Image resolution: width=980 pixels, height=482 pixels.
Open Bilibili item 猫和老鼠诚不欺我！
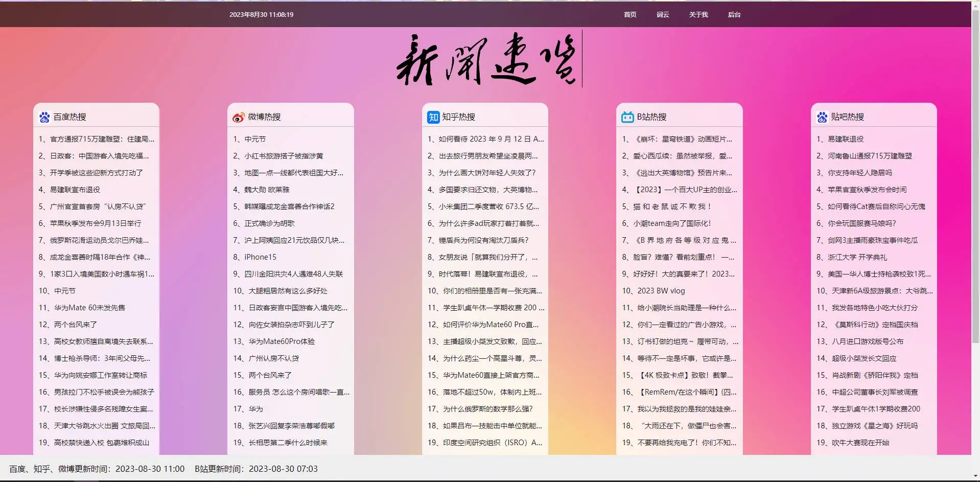(667, 206)
